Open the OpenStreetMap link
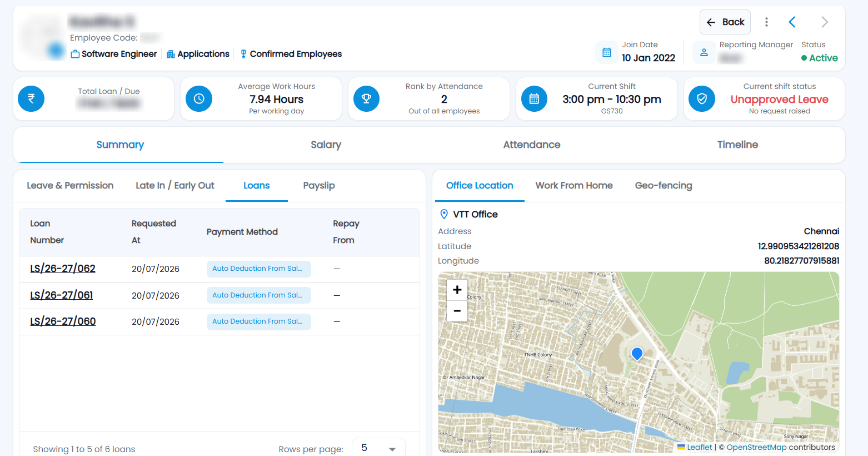The height and width of the screenshot is (456, 868). pyautogui.click(x=756, y=447)
